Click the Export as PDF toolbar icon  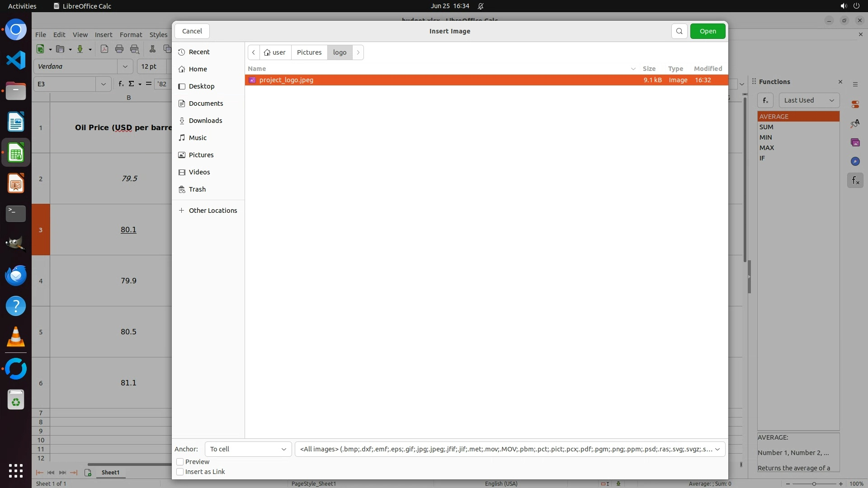104,49
